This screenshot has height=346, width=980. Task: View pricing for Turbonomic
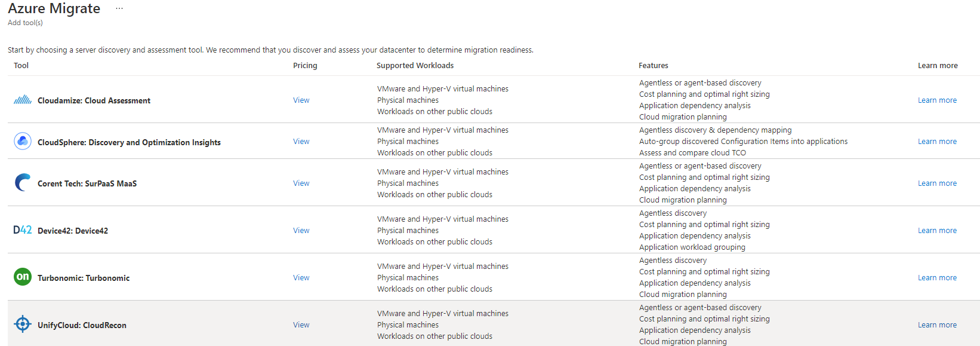coord(301,277)
